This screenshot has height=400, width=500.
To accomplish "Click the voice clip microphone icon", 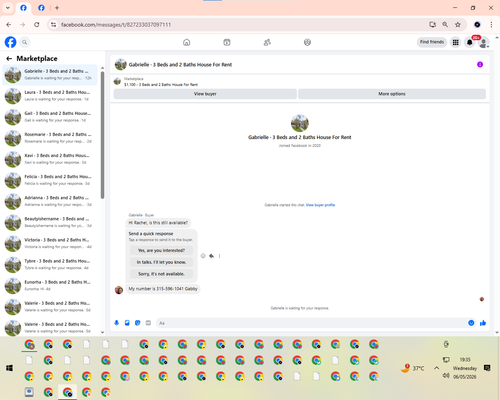I will pos(116,323).
